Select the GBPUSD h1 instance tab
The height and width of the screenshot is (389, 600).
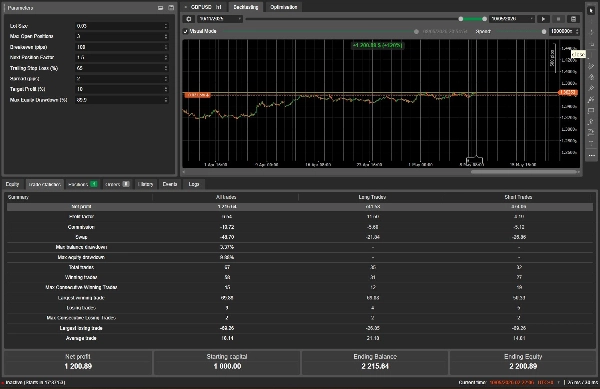204,7
